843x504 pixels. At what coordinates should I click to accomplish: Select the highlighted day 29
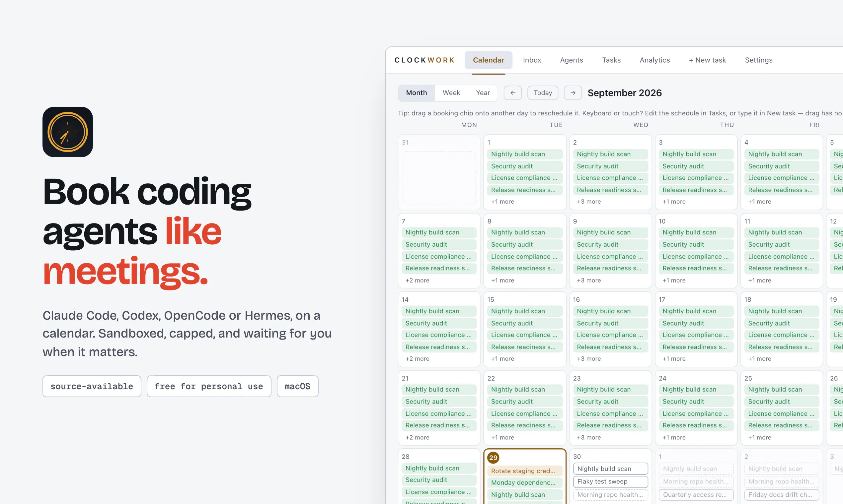[x=493, y=458]
